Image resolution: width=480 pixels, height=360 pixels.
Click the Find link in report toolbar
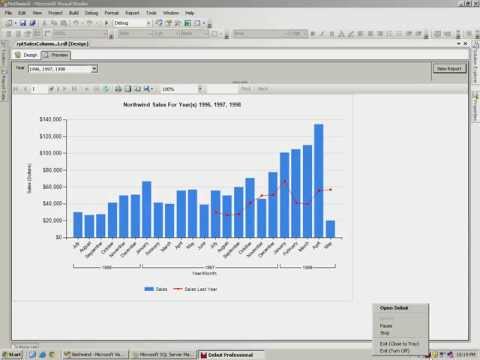point(246,89)
